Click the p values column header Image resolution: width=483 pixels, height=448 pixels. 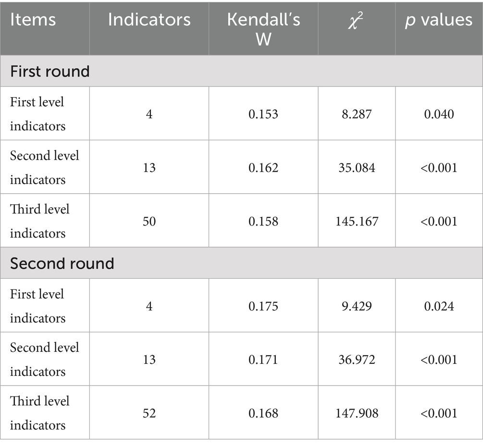point(439,20)
